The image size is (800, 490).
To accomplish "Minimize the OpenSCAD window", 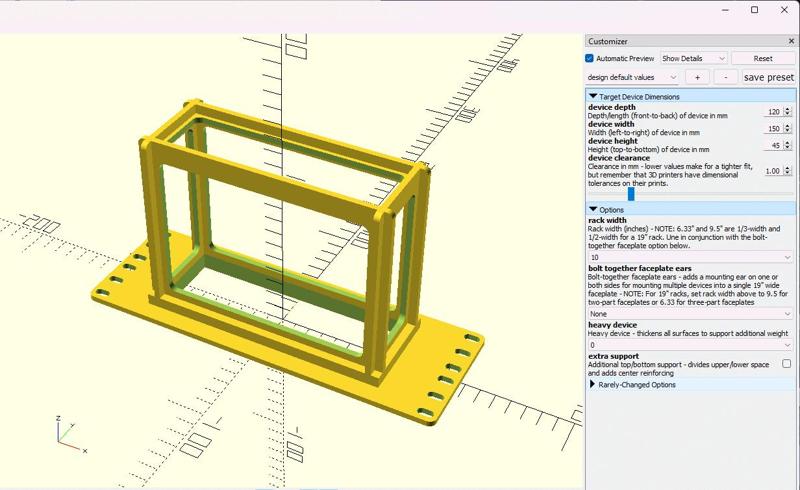I will point(727,10).
